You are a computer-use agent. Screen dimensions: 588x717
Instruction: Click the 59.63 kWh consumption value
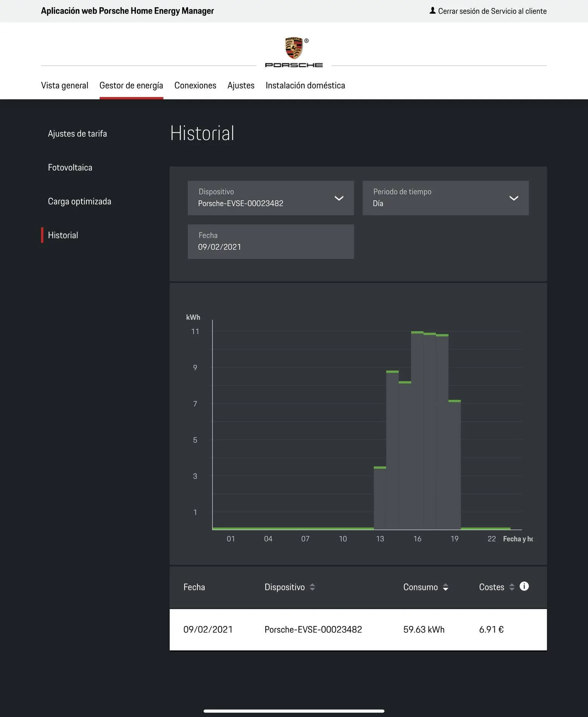(424, 629)
